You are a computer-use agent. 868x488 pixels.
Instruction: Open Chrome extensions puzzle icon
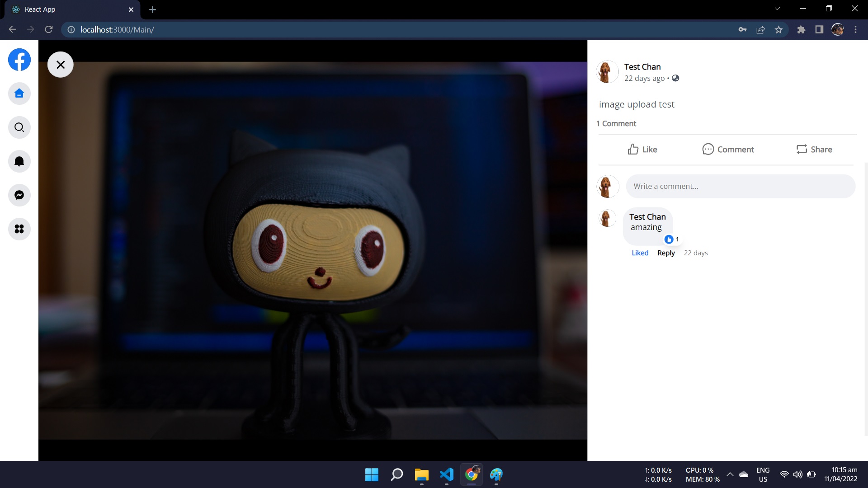(x=801, y=29)
